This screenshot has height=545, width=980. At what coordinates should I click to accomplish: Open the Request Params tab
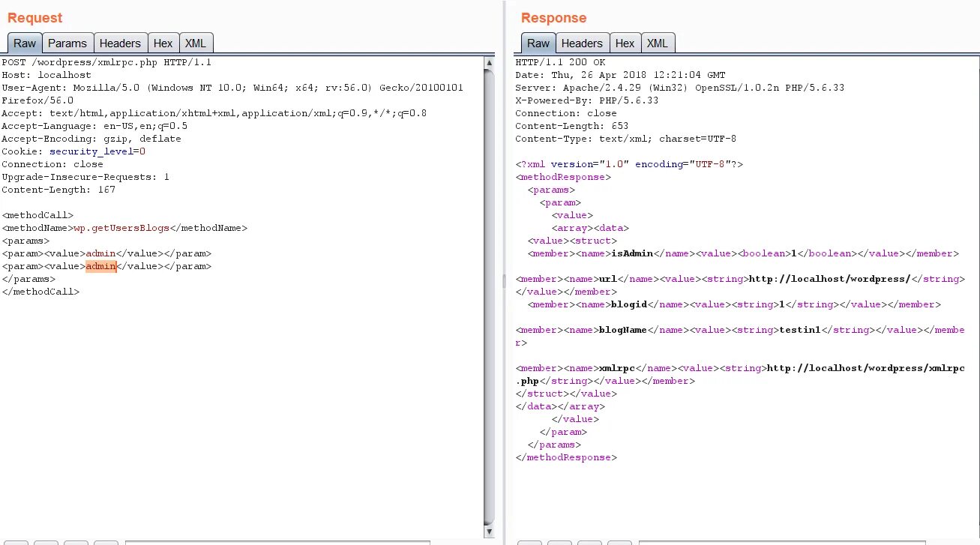(67, 43)
